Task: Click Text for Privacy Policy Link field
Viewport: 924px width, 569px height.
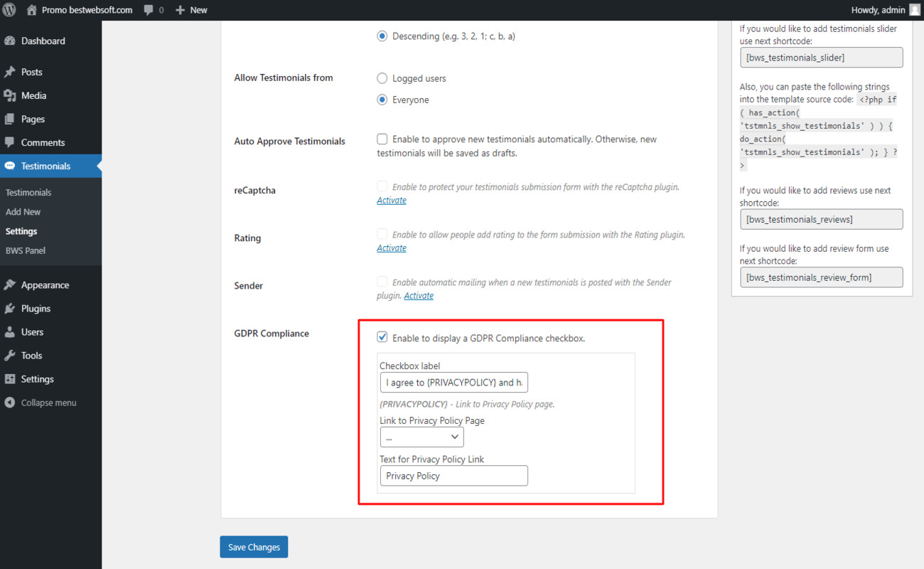Action: [454, 476]
